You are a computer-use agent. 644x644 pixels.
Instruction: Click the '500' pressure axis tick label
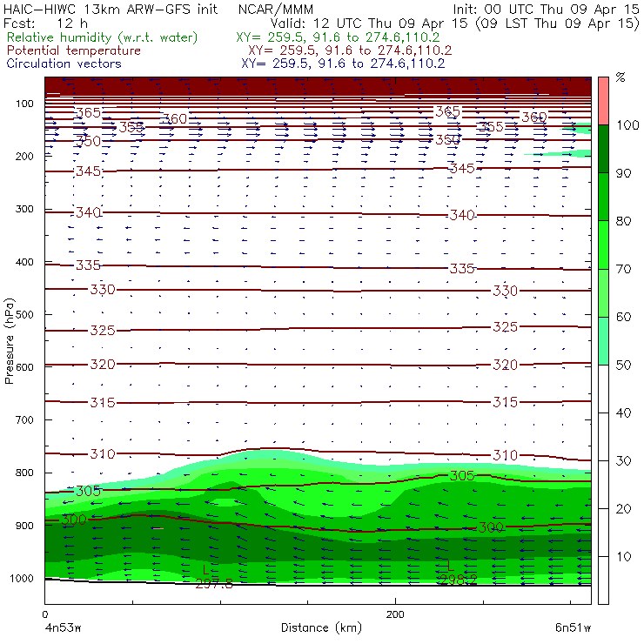pyautogui.click(x=24, y=315)
